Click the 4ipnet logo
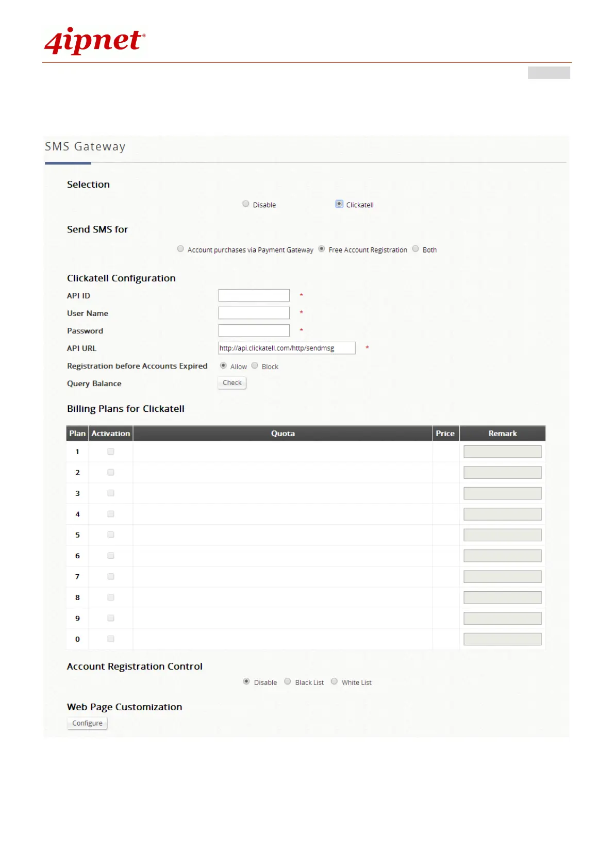614x868 pixels. 95,41
